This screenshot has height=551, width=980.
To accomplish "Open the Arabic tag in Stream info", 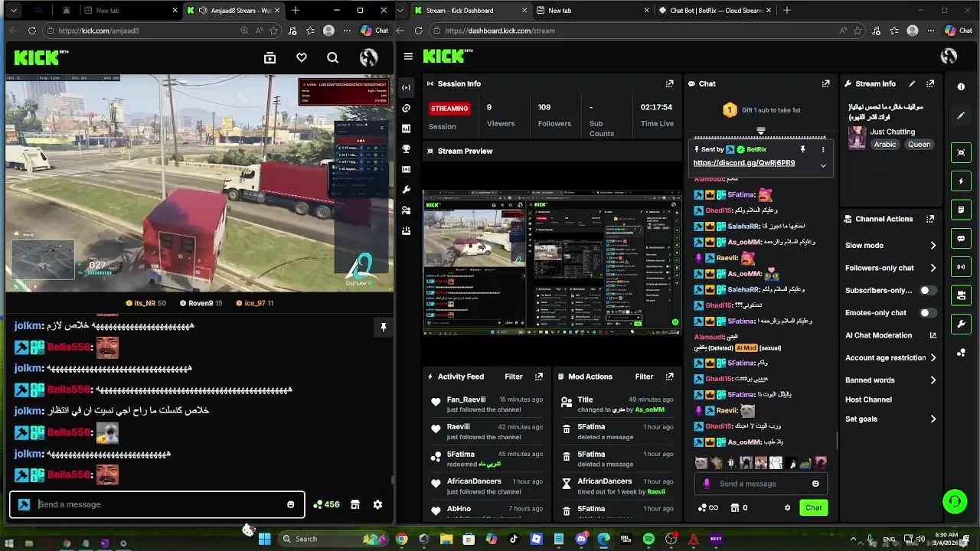I will tap(885, 145).
